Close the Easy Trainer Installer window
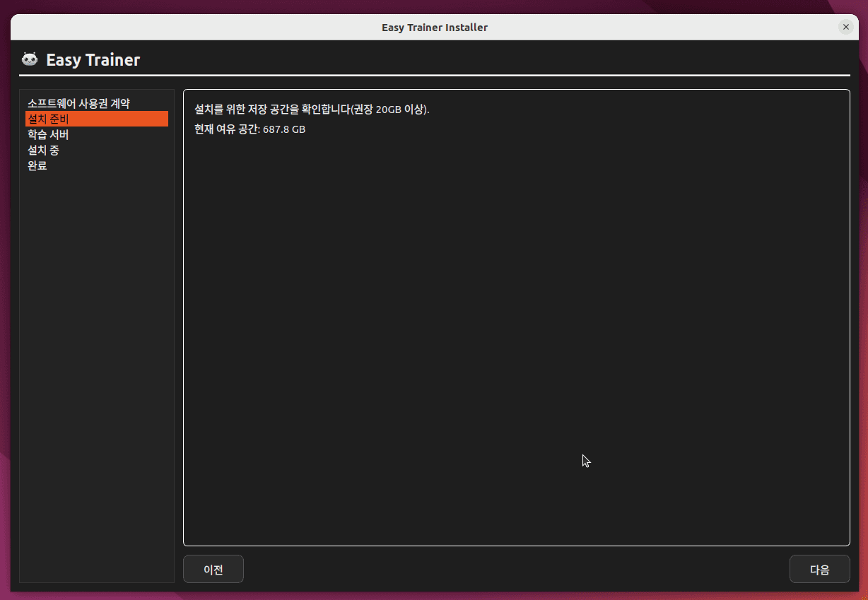 pyautogui.click(x=845, y=27)
